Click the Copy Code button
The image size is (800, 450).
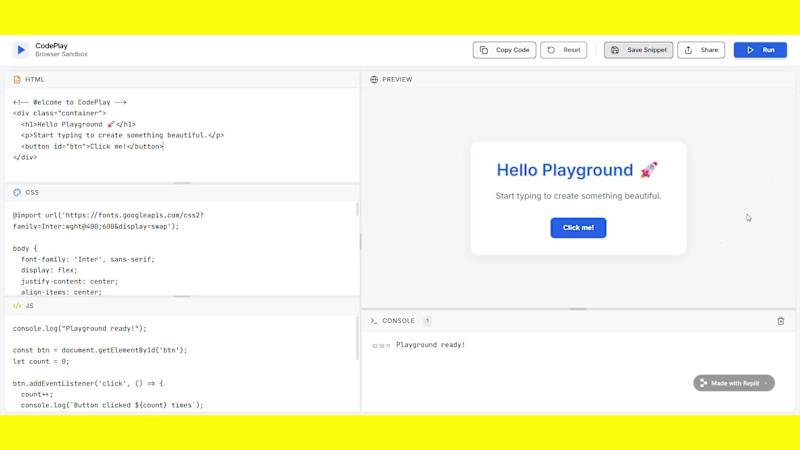pos(504,50)
